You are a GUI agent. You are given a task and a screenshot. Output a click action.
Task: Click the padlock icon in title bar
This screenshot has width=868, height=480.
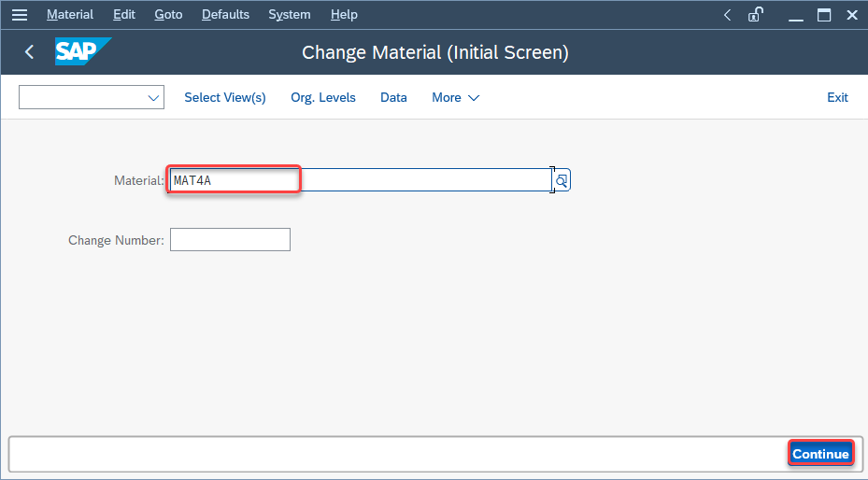(755, 15)
